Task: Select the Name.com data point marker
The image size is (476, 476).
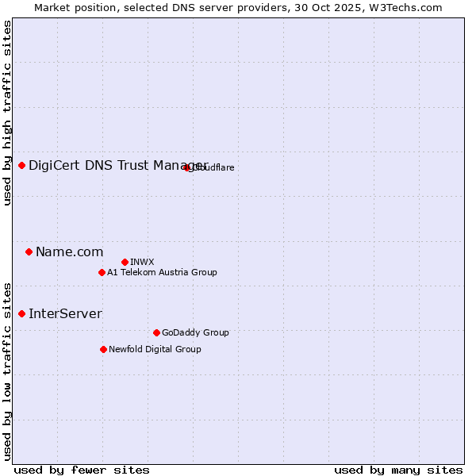Action: coord(29,251)
